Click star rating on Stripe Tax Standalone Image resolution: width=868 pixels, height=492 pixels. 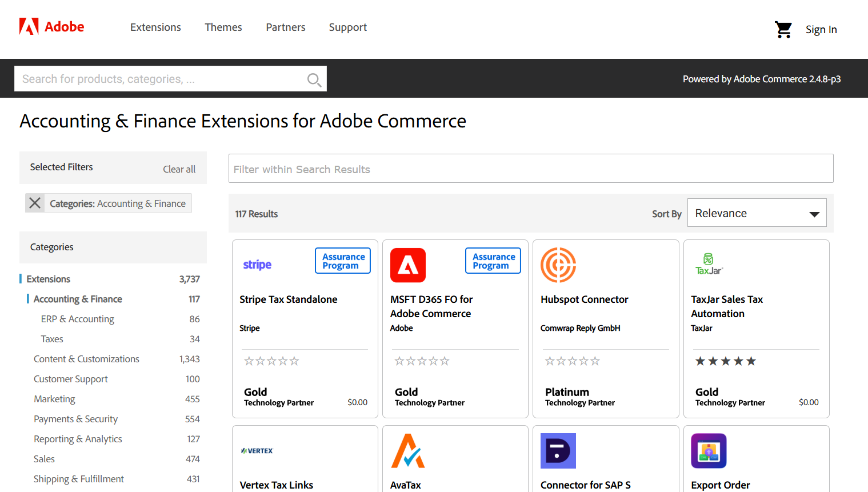pos(271,361)
